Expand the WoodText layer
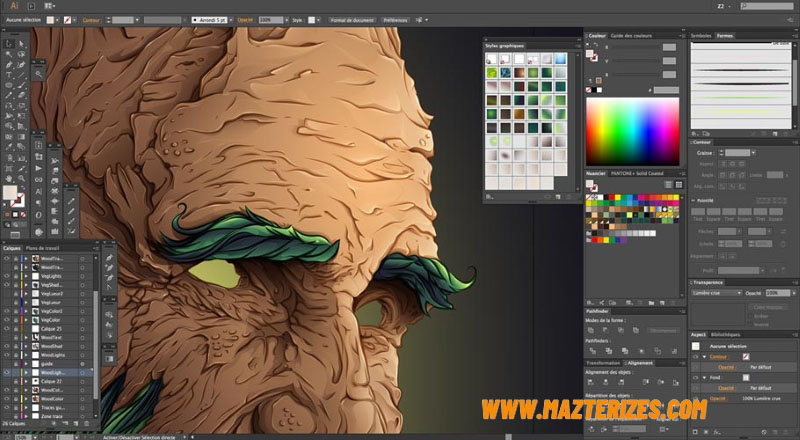Viewport: 800px width, 440px height. [26, 337]
